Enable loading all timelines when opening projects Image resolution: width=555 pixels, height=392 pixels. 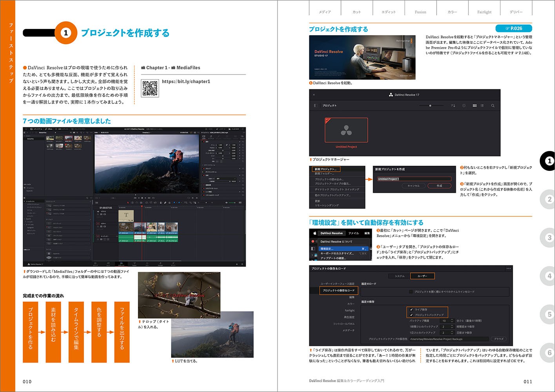[x=411, y=292]
